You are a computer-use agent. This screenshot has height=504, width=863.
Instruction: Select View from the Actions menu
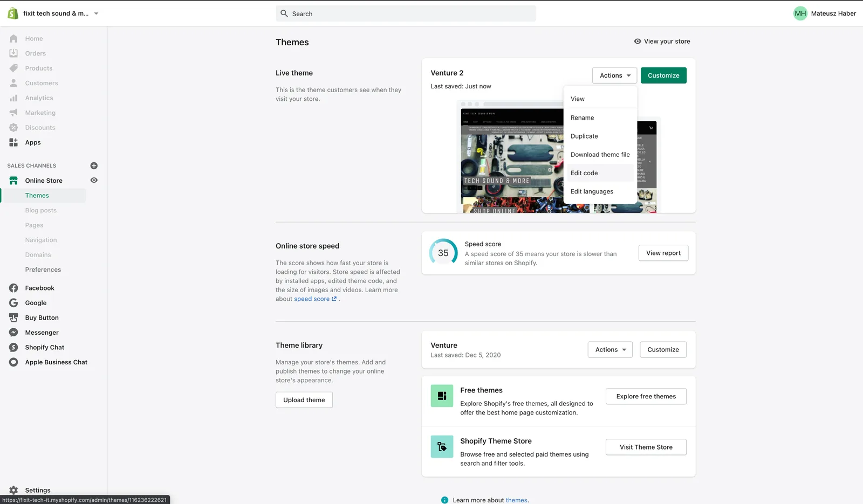click(x=600, y=99)
